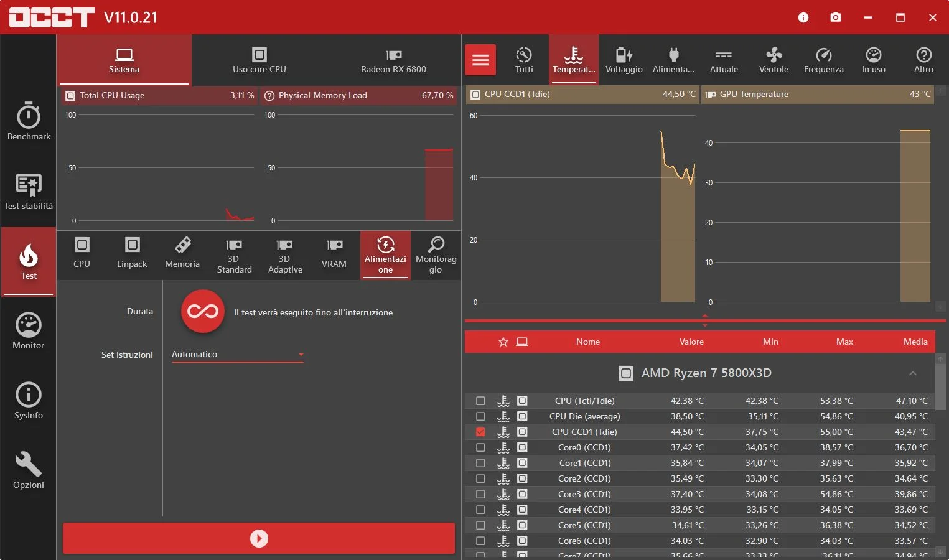
Task: Sort the table by Valore column
Action: [691, 342]
